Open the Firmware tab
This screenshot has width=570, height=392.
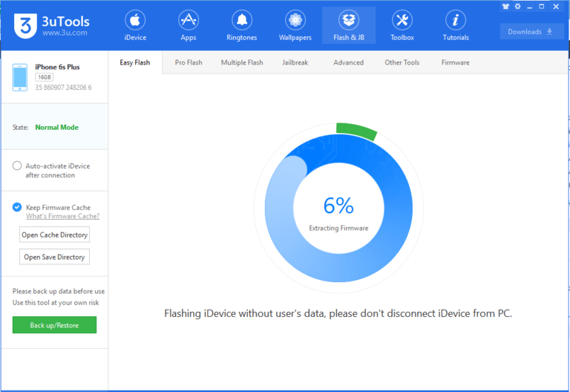coord(455,62)
